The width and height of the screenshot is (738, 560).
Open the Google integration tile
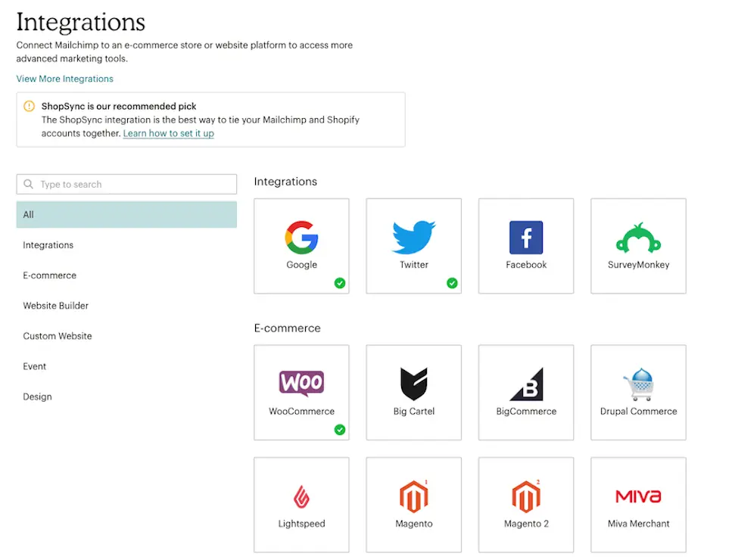pyautogui.click(x=301, y=245)
